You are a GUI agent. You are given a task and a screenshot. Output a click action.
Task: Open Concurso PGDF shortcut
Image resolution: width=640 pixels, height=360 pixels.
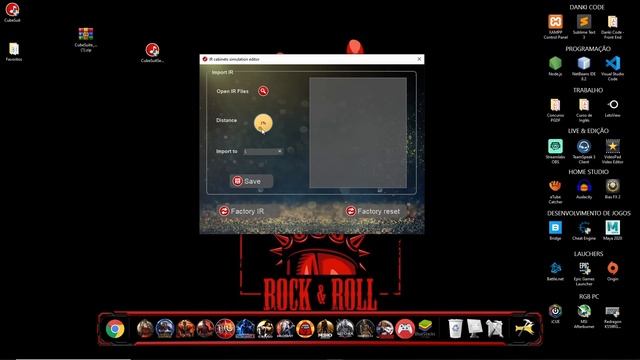555,110
